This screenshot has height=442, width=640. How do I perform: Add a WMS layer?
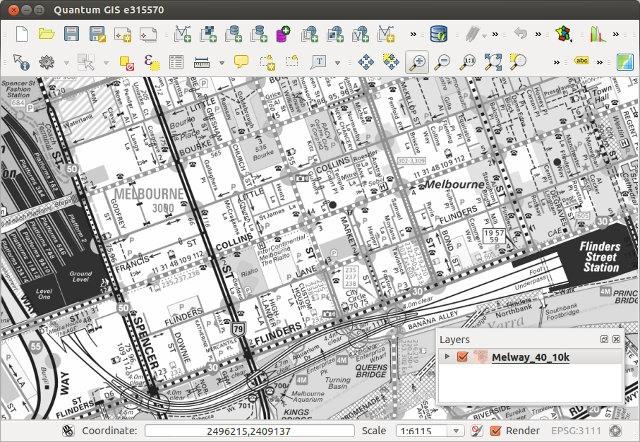click(x=309, y=34)
